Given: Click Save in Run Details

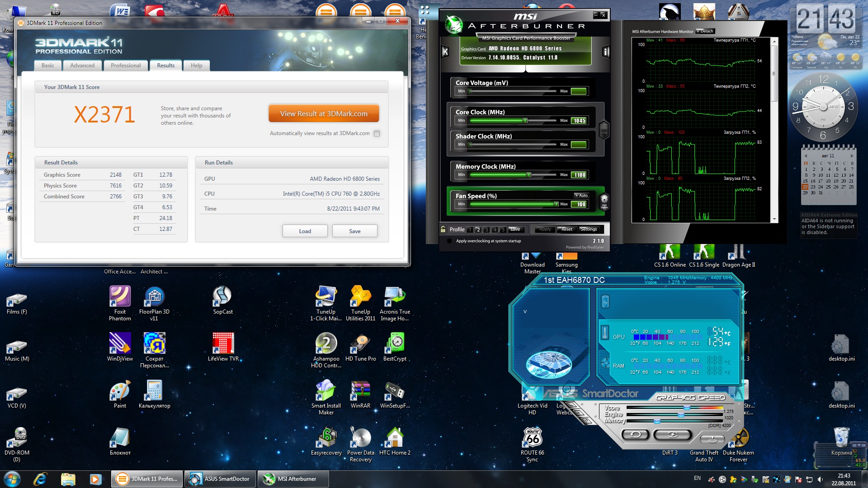Looking at the screenshot, I should (355, 231).
